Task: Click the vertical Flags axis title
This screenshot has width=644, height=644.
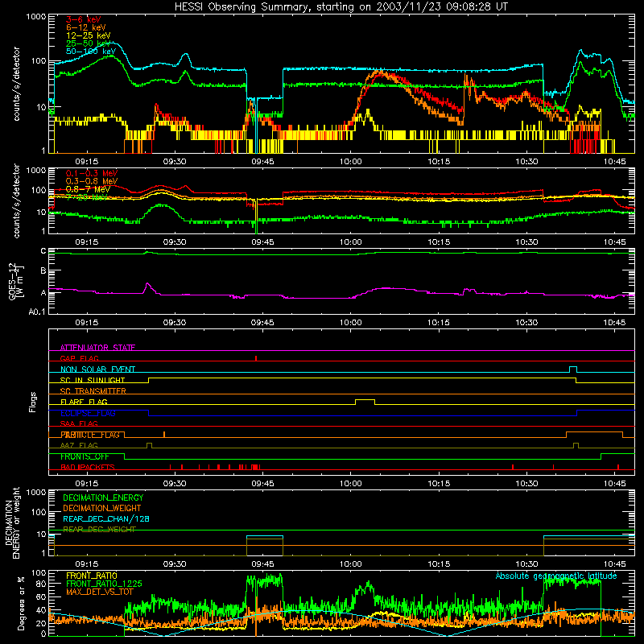Action: (33, 402)
